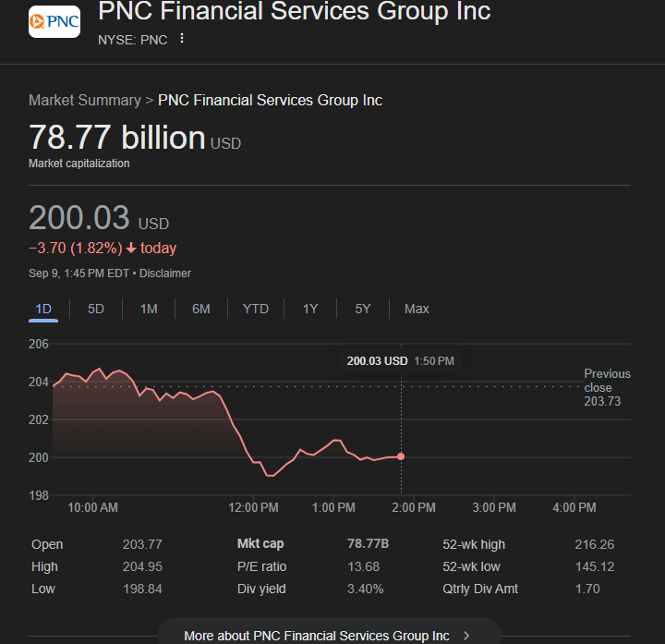Select the Max chart range
The width and height of the screenshot is (665, 644).
(417, 309)
